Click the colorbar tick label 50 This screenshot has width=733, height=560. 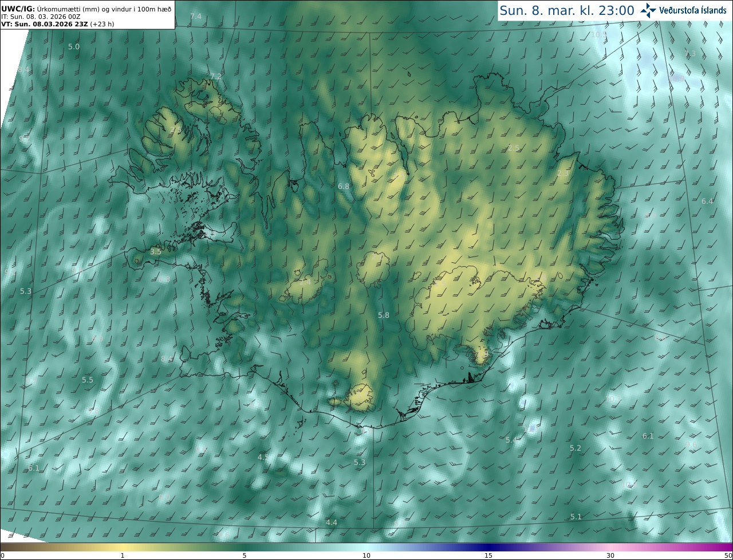pos(728,555)
